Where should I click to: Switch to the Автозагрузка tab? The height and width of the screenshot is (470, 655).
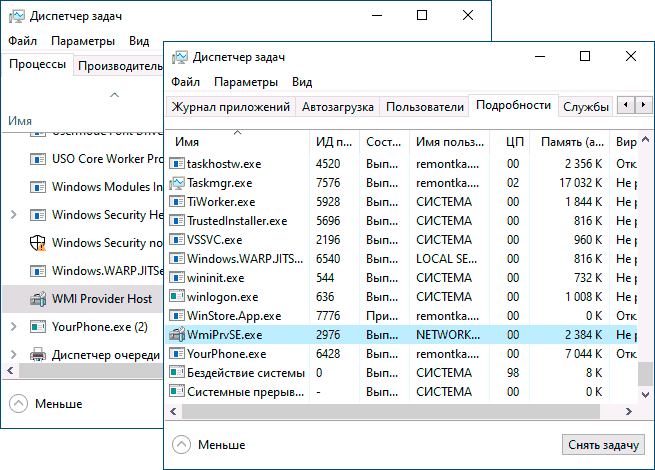coord(338,107)
